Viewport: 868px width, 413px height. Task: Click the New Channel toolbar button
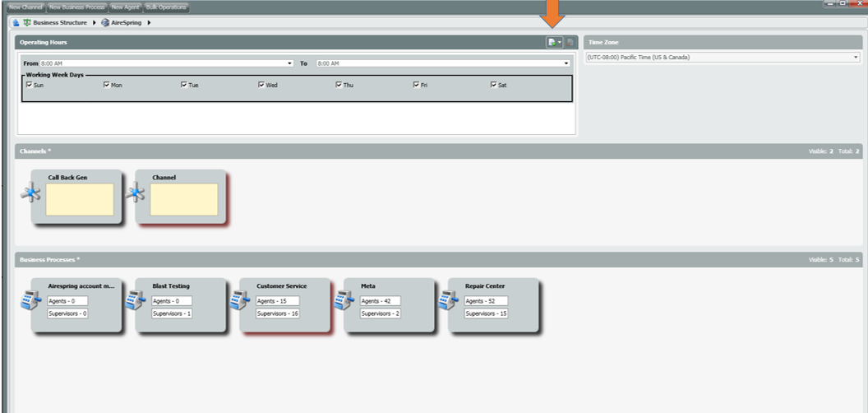(25, 7)
